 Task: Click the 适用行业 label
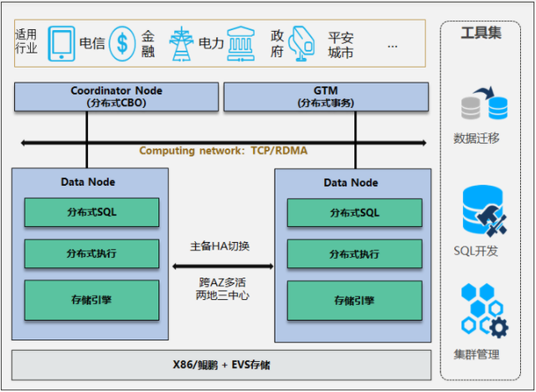click(26, 41)
